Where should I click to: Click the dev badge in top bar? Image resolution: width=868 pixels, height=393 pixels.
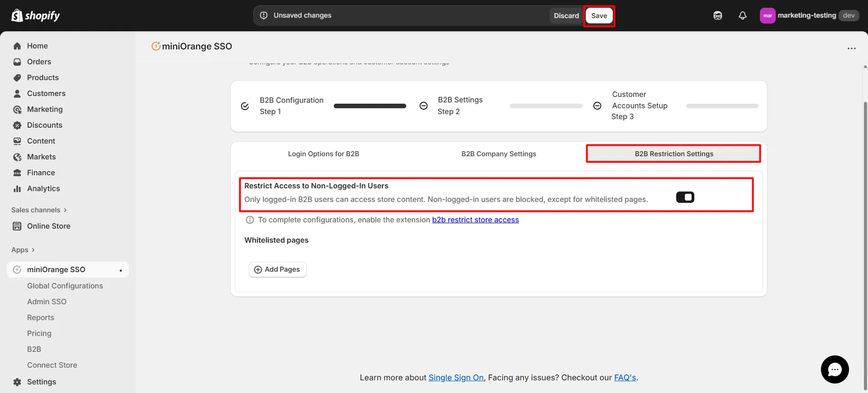[849, 15]
